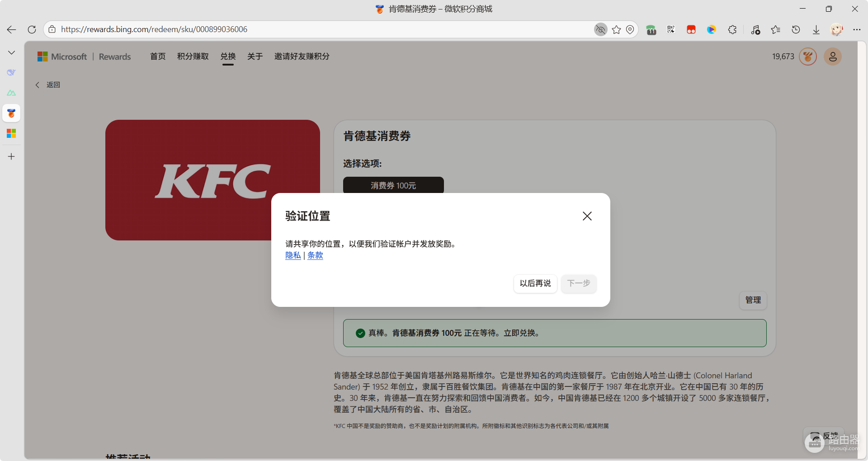Open the 条款 link in the dialog
The height and width of the screenshot is (461, 868).
click(x=315, y=255)
